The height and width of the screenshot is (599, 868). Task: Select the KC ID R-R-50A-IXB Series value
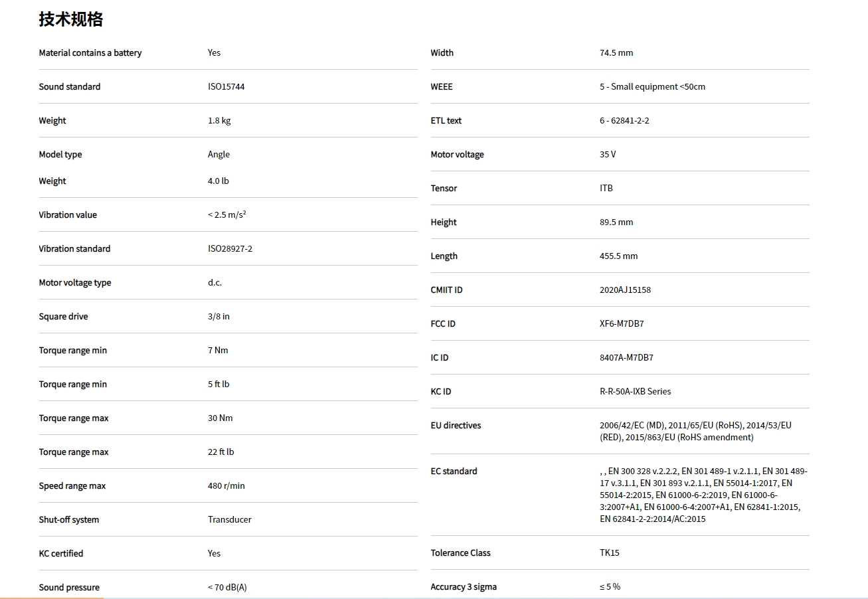[635, 392]
